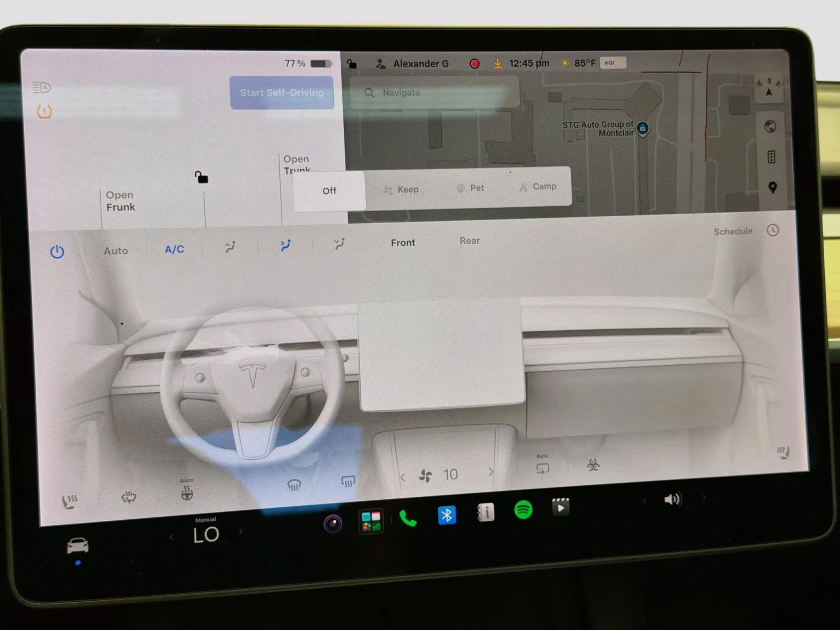Open the vehicle Controls car icon

click(78, 545)
